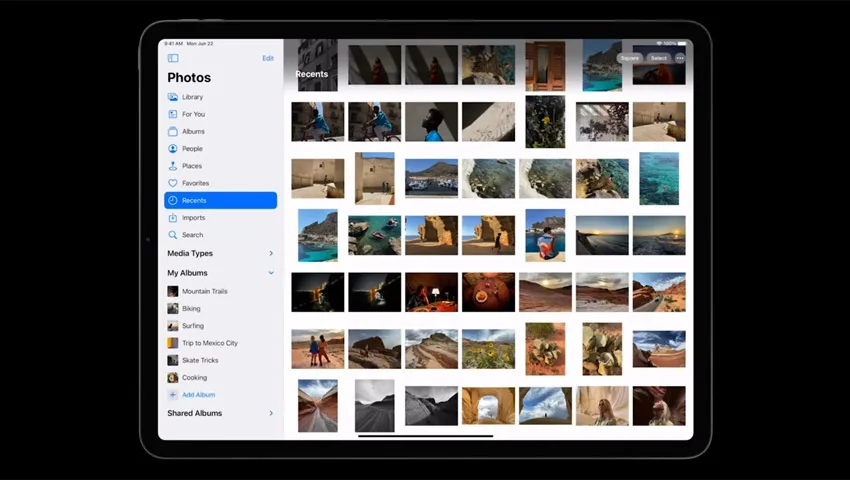Screen dimensions: 850x480
Task: Click the Select button
Action: (659, 58)
